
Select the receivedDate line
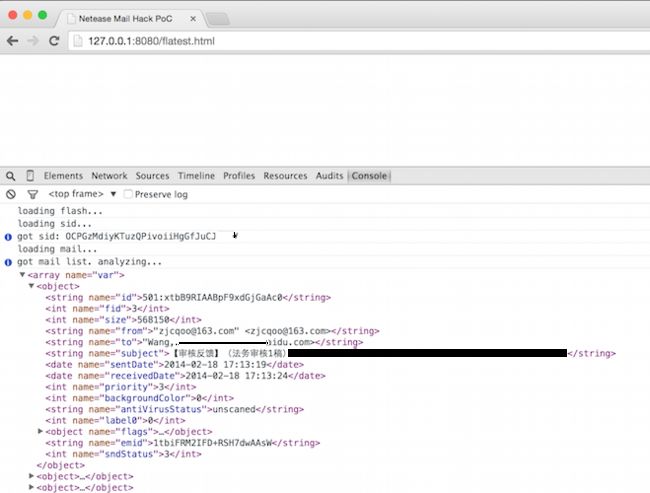pyautogui.click(x=185, y=376)
